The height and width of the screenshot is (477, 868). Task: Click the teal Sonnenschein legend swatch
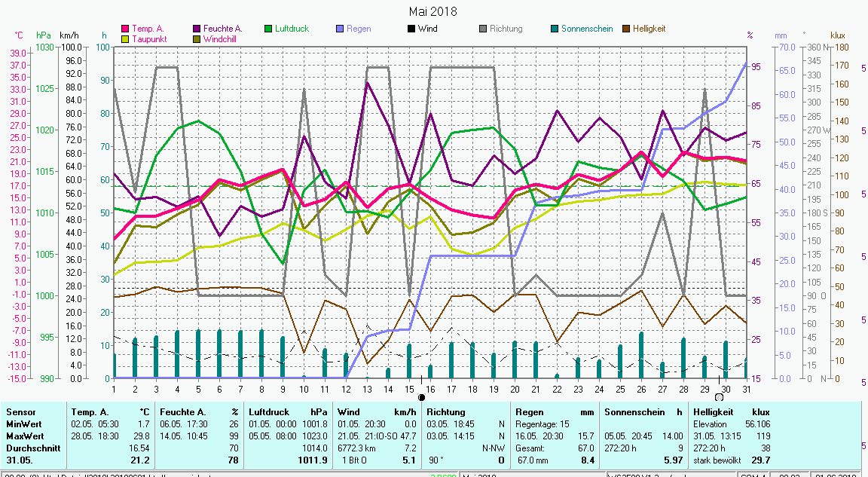coord(555,29)
